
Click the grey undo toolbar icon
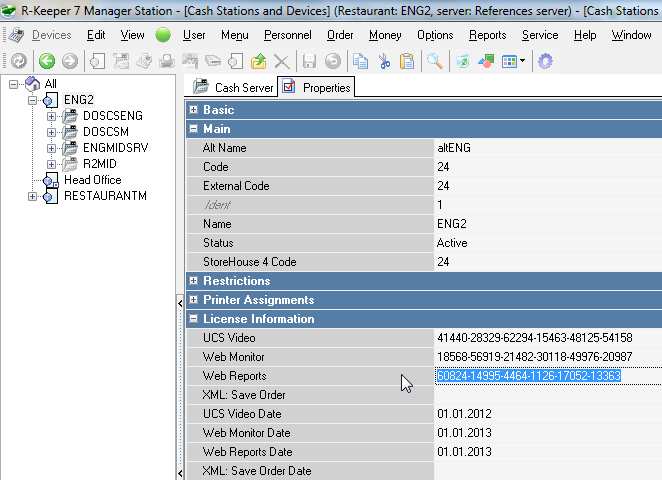pyautogui.click(x=333, y=61)
